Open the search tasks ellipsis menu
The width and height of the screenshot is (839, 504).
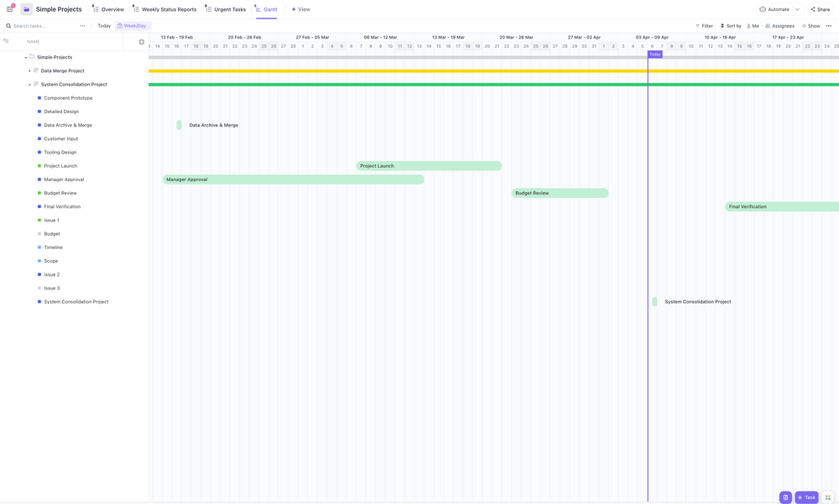point(81,25)
